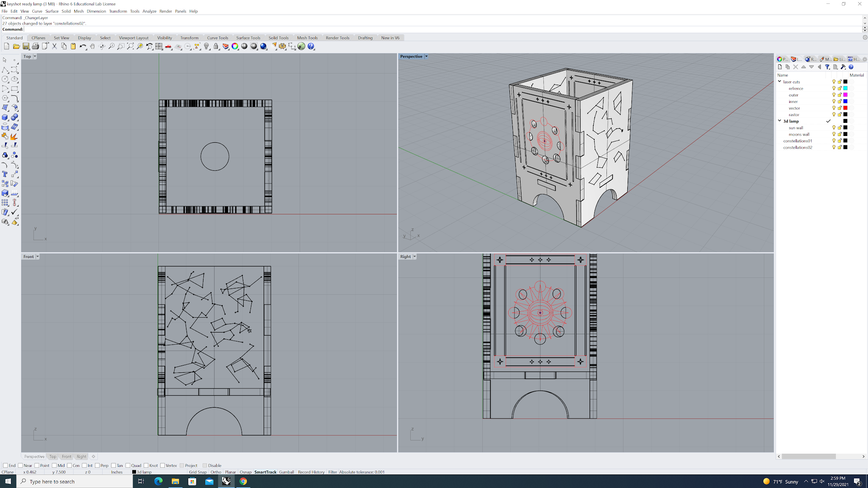Hide the vector layer using its lightbulb
This screenshot has height=488, width=868.
[x=834, y=108]
